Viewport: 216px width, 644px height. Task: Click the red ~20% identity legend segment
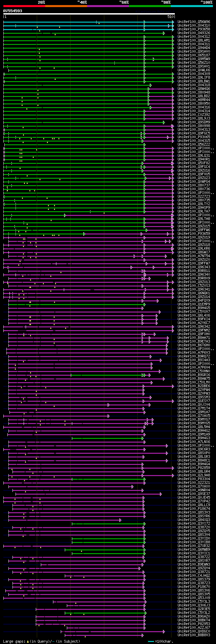[x=24, y=6]
